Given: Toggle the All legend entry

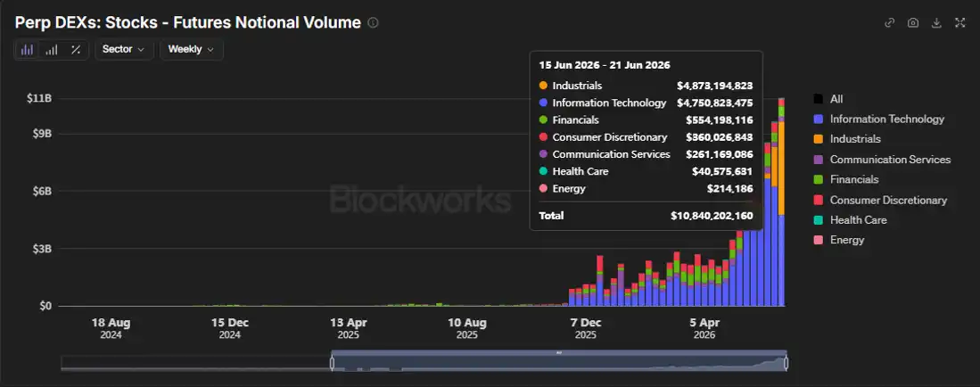Looking at the screenshot, I should (x=828, y=99).
